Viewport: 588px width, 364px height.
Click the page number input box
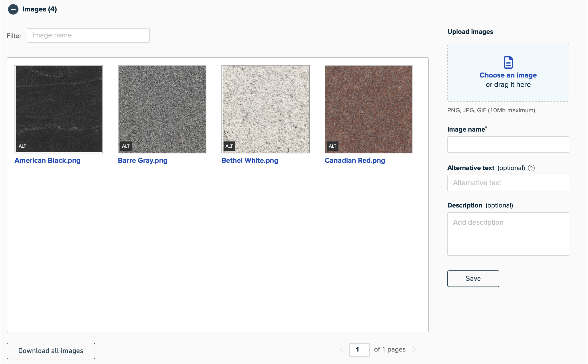359,350
